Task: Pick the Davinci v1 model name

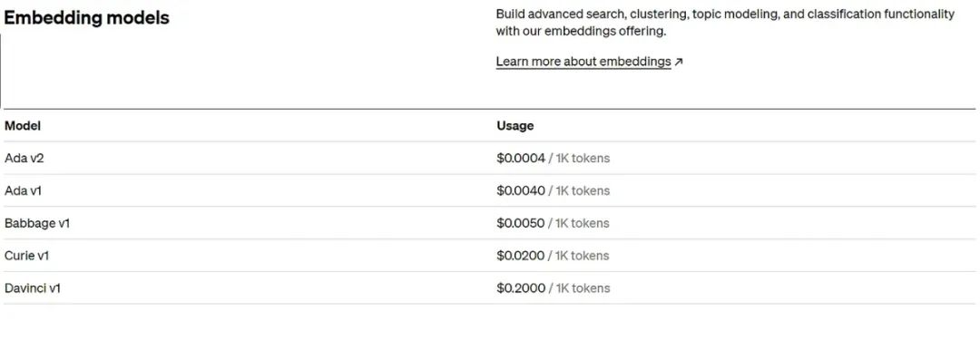Action: [33, 288]
